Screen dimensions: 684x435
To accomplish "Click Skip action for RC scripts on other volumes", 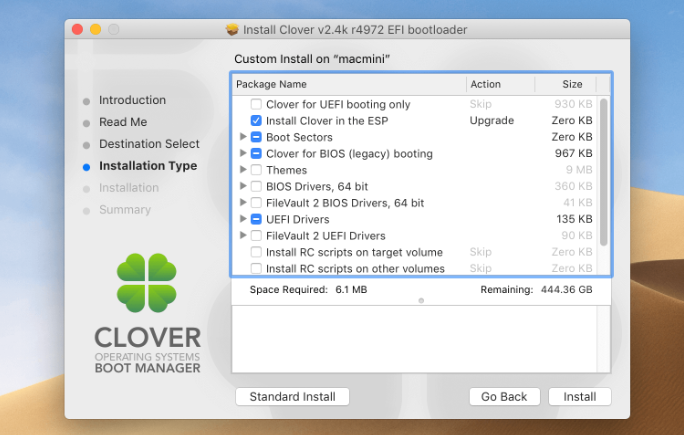I will coord(480,268).
